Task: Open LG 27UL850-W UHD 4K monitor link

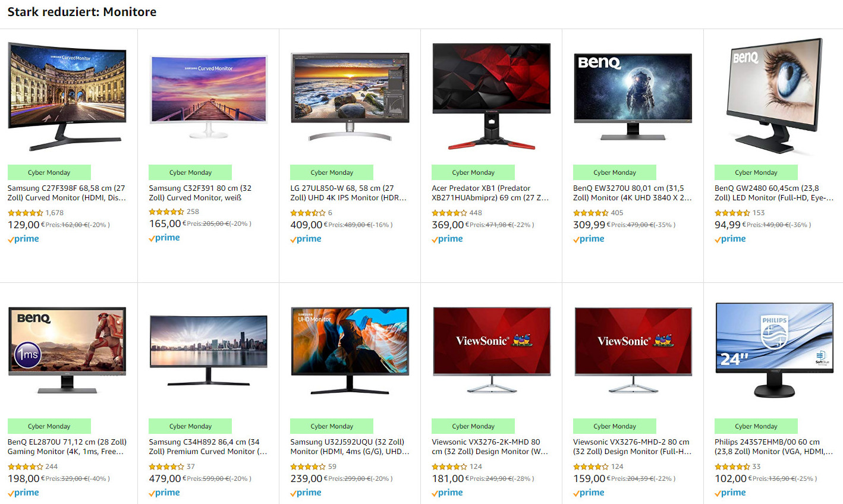Action: (348, 193)
